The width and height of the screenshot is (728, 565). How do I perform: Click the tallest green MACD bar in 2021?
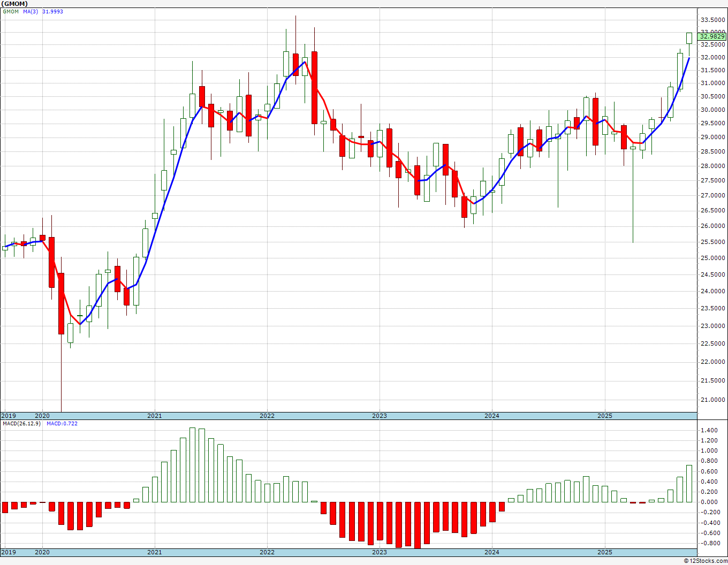coord(192,465)
